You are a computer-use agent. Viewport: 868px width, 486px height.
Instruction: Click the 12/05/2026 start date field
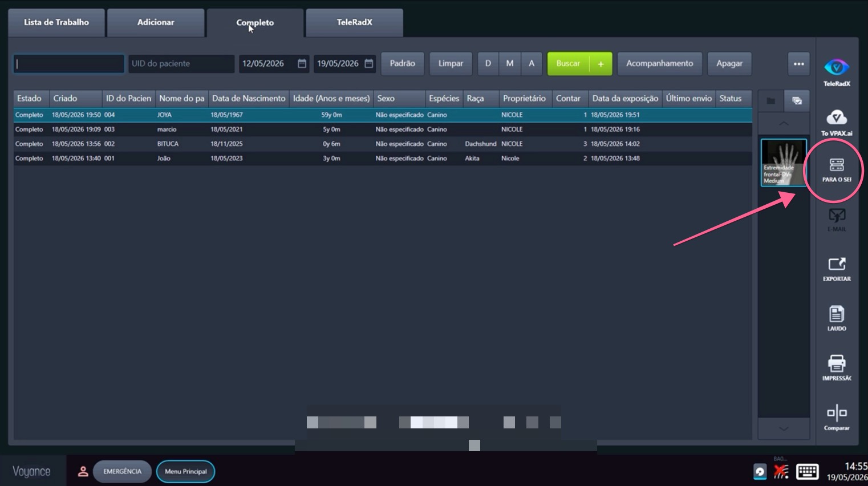coord(274,64)
